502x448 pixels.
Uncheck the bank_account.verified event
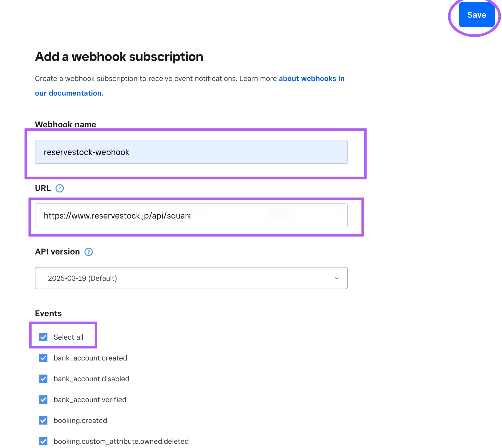pos(43,400)
